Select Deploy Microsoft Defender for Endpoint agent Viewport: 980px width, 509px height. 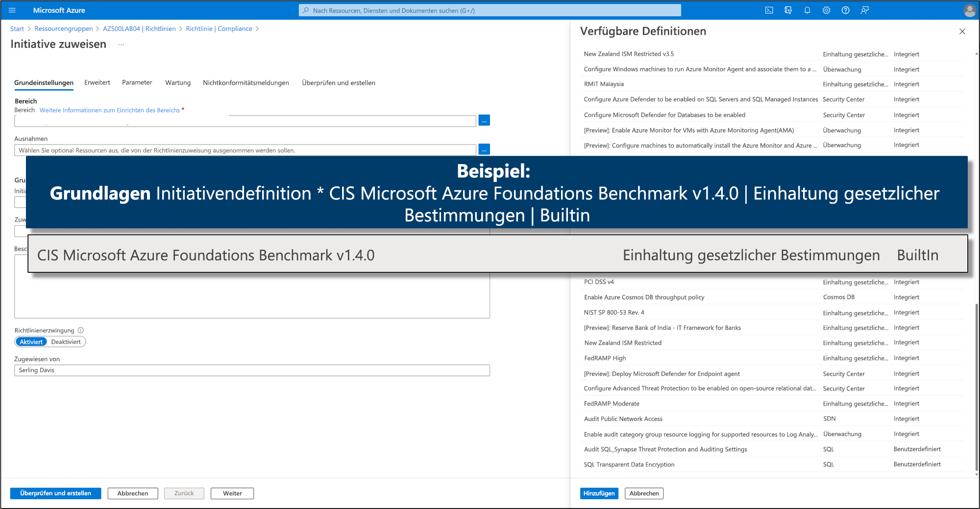(x=773, y=374)
